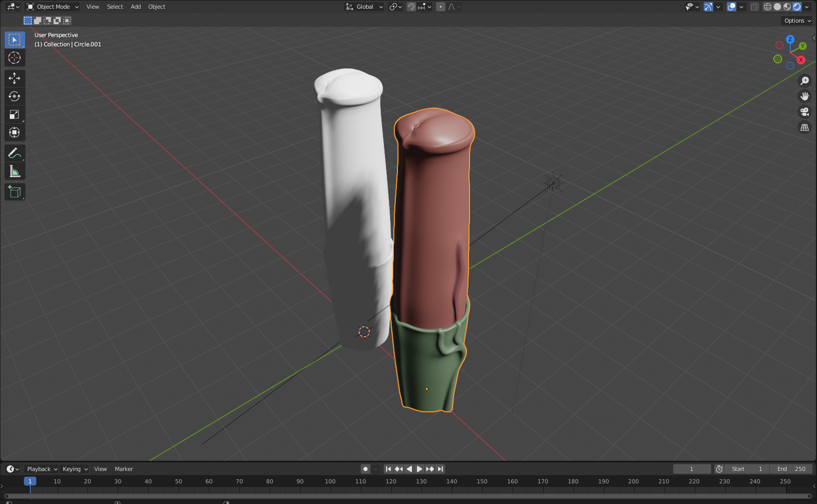This screenshot has width=817, height=504.
Task: Toggle camera view icon
Action: coord(804,112)
